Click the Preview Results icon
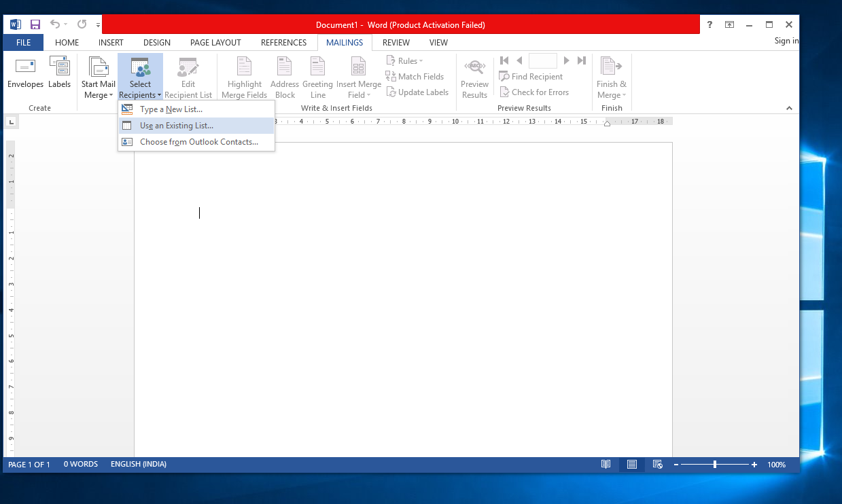This screenshot has height=504, width=842. pyautogui.click(x=474, y=67)
